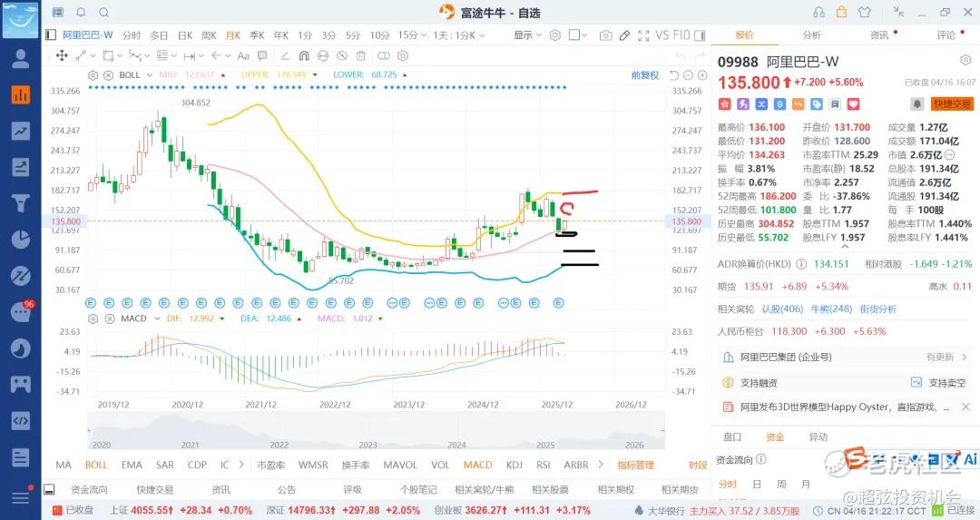Expand the 显示 display dropdown
This screenshot has width=980, height=520.
click(527, 35)
